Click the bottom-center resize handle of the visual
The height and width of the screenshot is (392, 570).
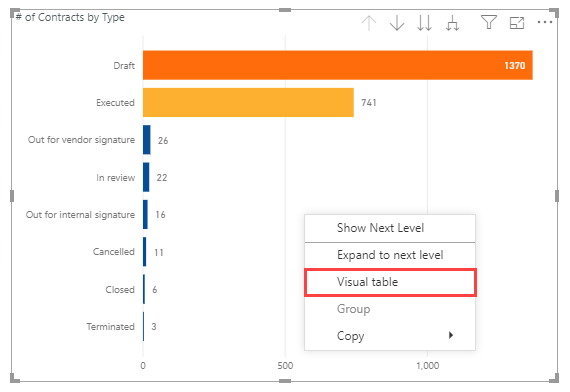285,381
